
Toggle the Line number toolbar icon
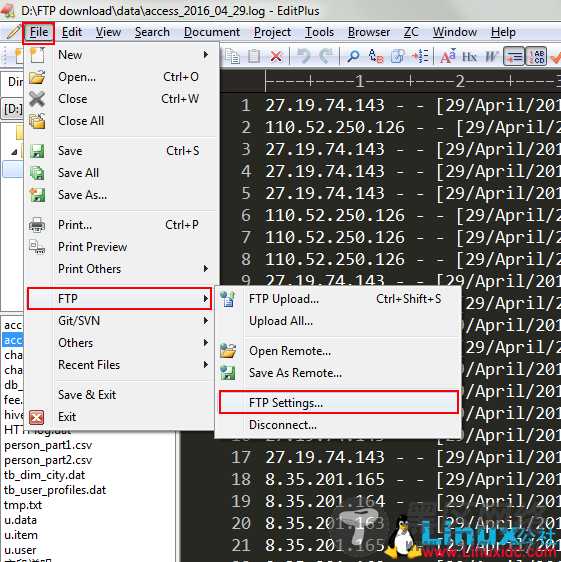[x=536, y=56]
